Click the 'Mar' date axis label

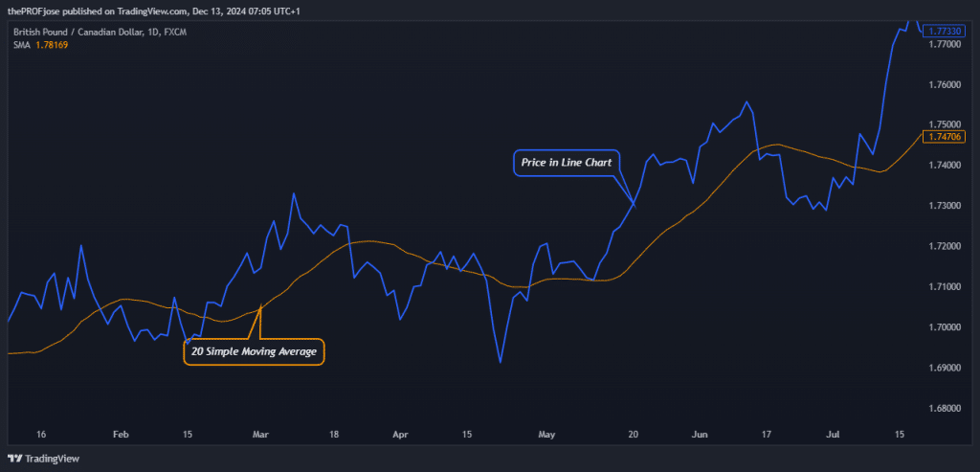click(x=259, y=434)
